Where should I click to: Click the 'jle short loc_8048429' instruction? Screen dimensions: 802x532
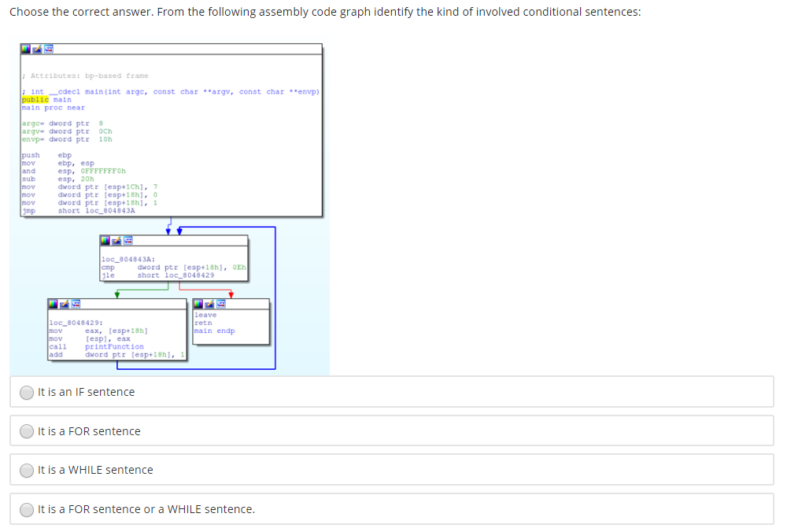coord(157,275)
